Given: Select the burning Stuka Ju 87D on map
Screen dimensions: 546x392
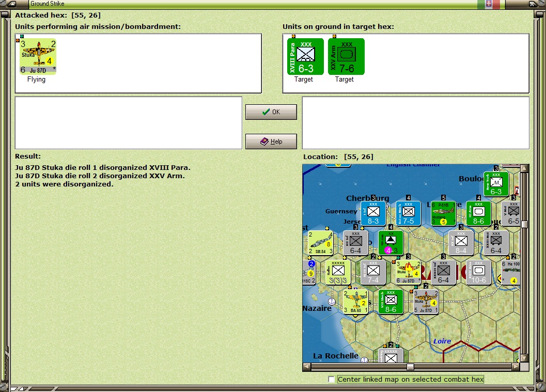Looking at the screenshot, I should pyautogui.click(x=408, y=272).
